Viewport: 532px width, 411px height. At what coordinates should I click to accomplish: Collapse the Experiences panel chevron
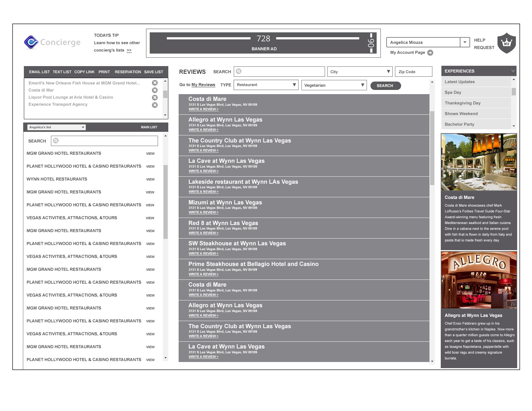[x=513, y=71]
